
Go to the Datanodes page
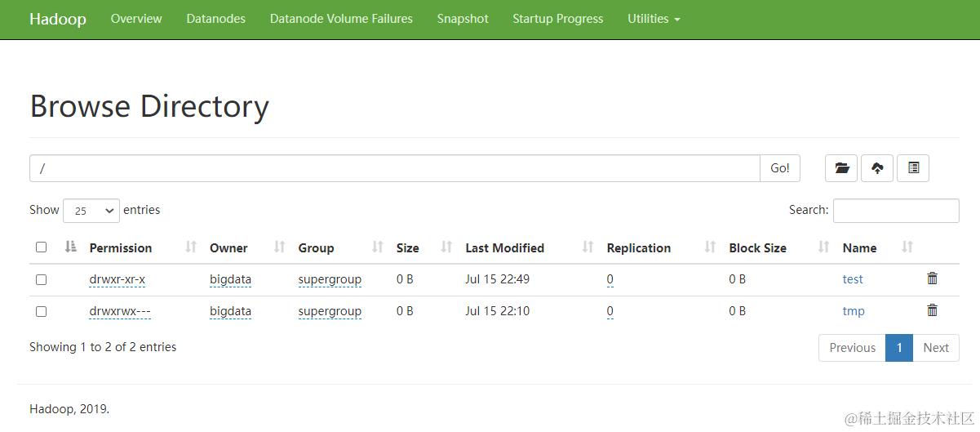tap(215, 19)
